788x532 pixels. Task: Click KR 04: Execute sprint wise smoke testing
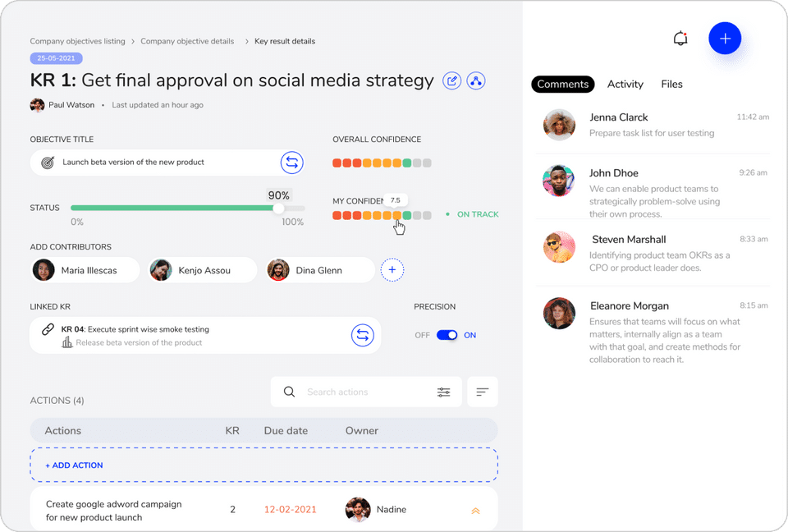pyautogui.click(x=135, y=329)
